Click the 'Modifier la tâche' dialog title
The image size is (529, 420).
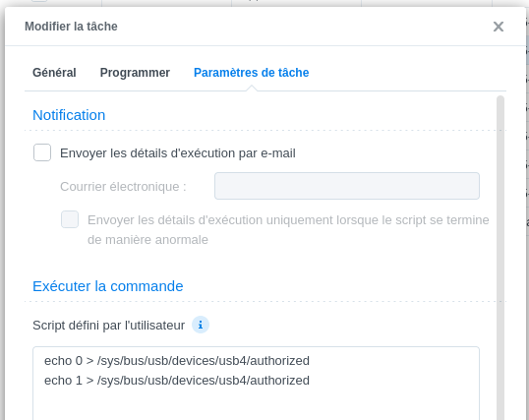[x=71, y=27]
